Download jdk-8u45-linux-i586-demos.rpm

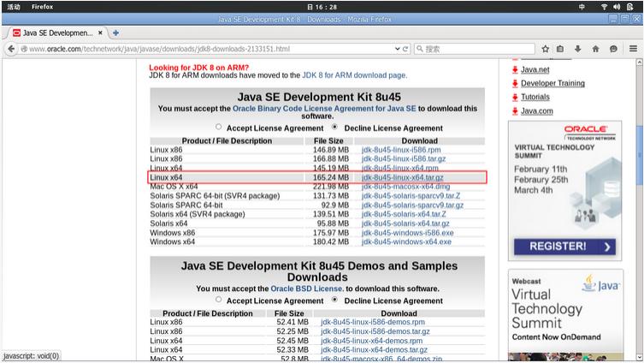tap(373, 322)
